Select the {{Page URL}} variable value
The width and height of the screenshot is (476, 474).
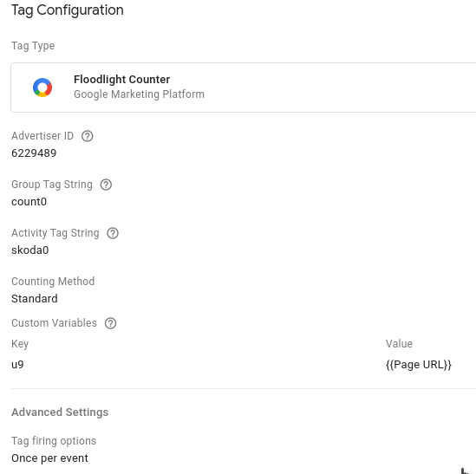(419, 365)
